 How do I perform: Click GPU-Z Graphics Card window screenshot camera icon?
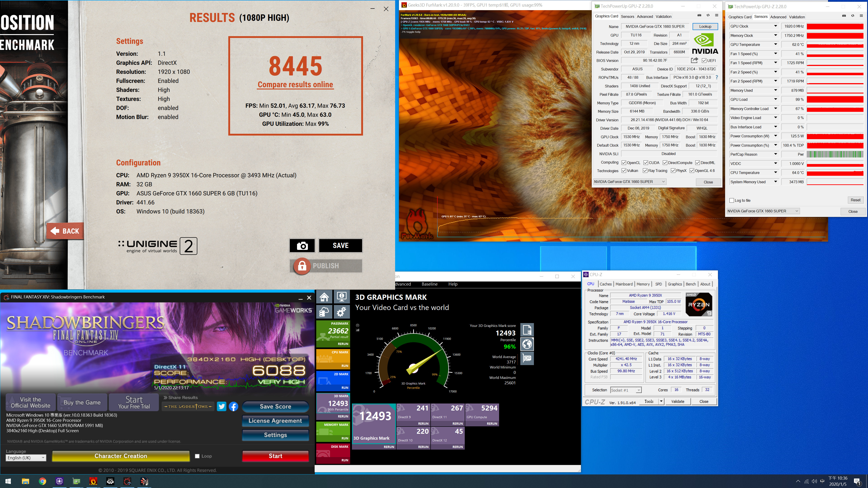click(x=699, y=15)
